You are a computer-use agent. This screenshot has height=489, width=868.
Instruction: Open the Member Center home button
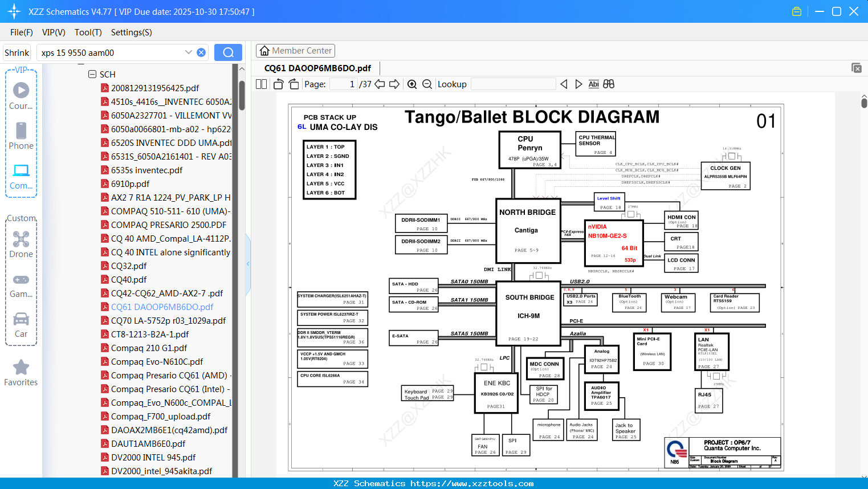[295, 51]
